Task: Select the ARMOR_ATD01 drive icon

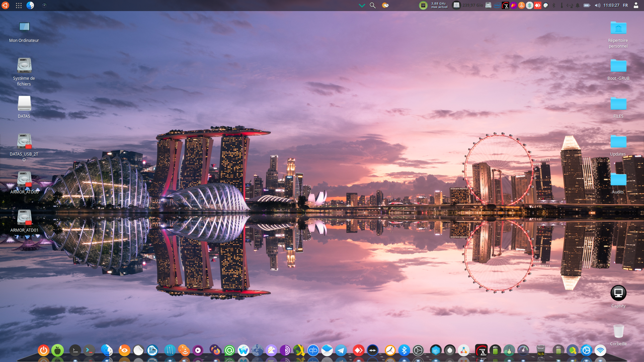Action: (24, 217)
